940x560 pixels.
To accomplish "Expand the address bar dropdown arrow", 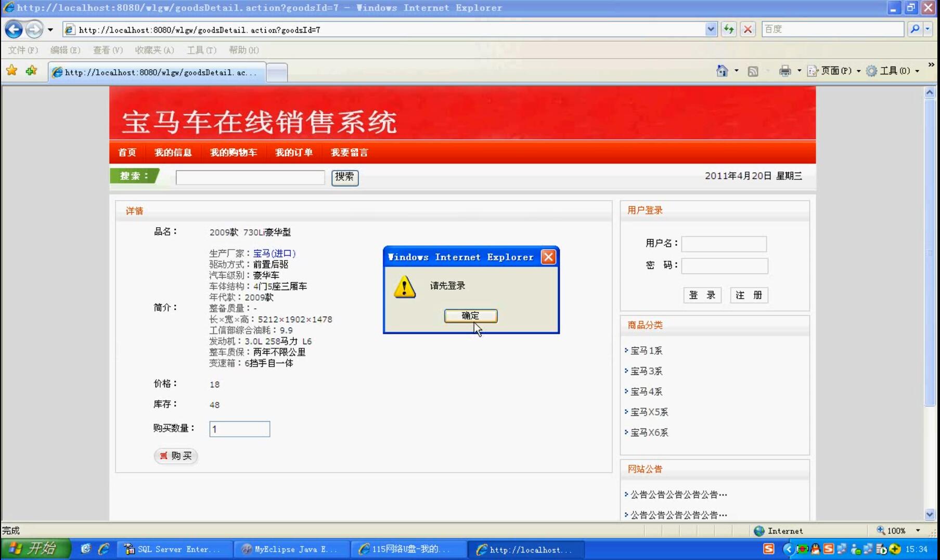I will pos(711,30).
